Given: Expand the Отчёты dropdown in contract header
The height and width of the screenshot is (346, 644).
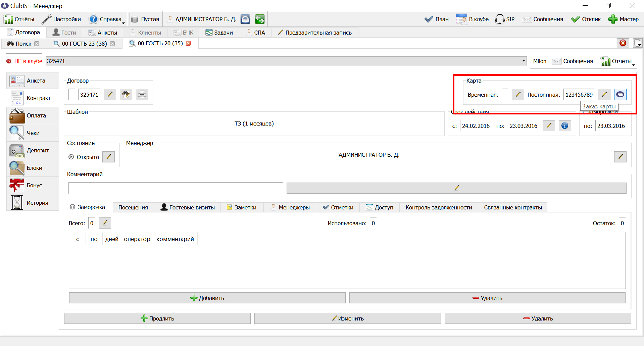Looking at the screenshot, I should pos(618,61).
